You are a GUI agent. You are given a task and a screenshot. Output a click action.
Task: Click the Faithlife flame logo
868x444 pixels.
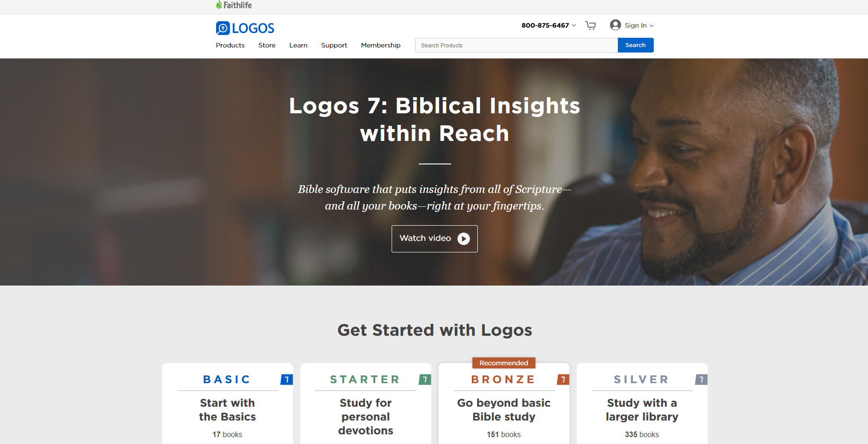219,5
